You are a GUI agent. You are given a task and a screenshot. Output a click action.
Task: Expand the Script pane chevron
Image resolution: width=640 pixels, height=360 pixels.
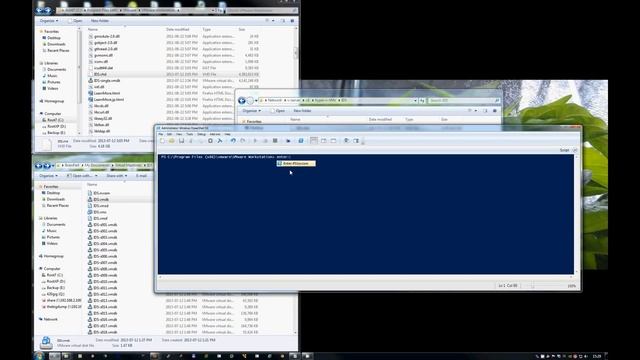[575, 150]
